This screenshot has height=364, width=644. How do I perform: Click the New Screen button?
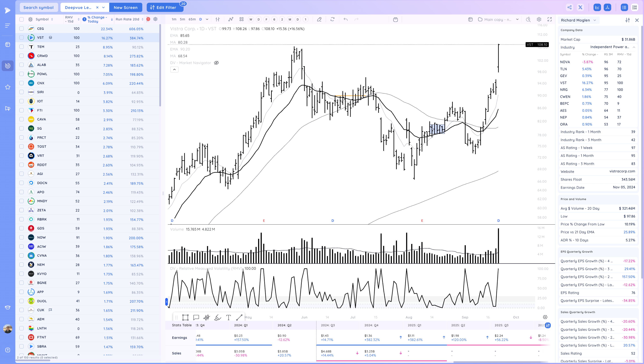pyautogui.click(x=126, y=8)
